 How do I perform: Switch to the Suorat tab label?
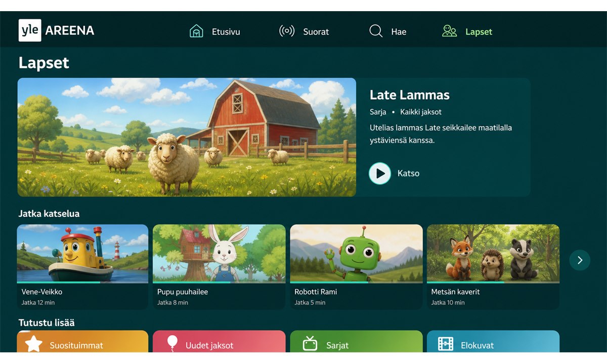pyautogui.click(x=316, y=32)
